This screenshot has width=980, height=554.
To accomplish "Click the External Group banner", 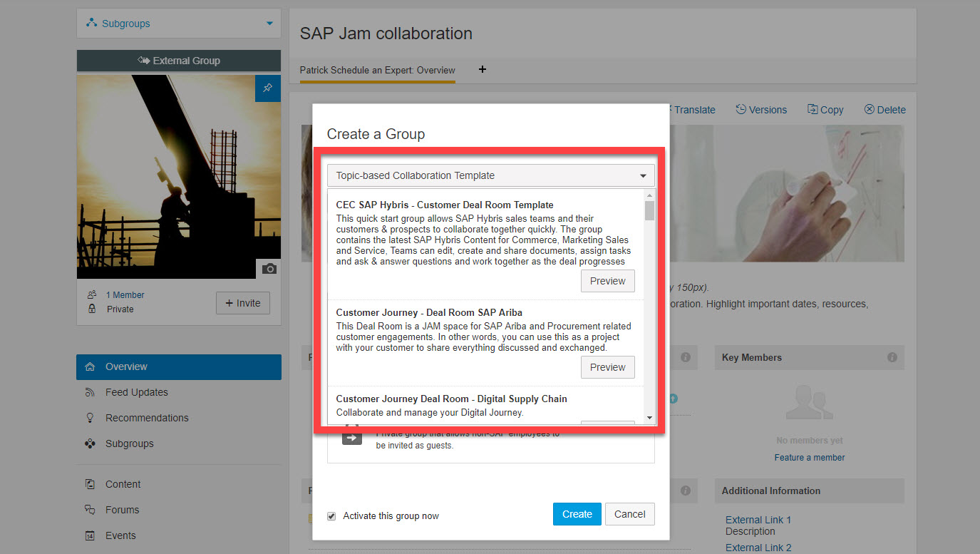I will click(x=179, y=61).
